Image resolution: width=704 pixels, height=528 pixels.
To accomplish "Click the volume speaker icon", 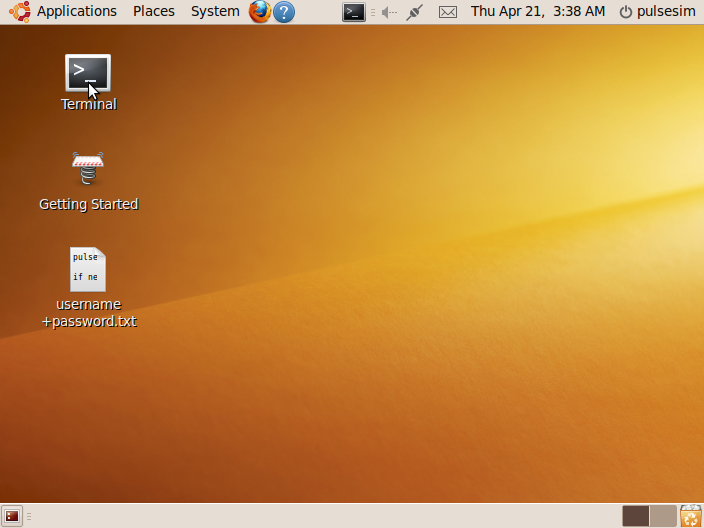I will tap(389, 12).
